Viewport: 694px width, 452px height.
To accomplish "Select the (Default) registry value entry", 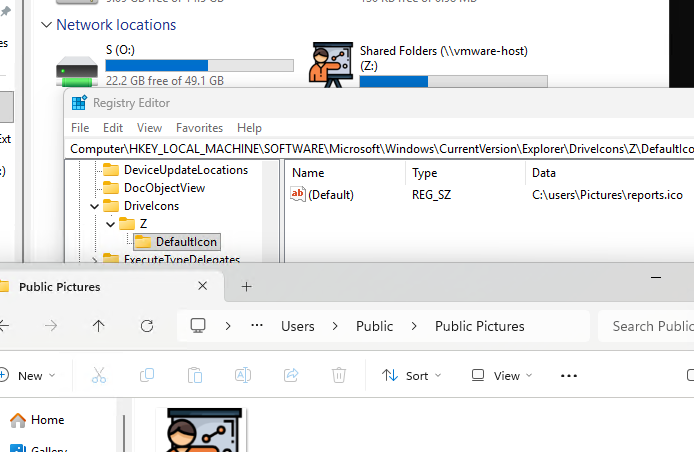I will [330, 195].
